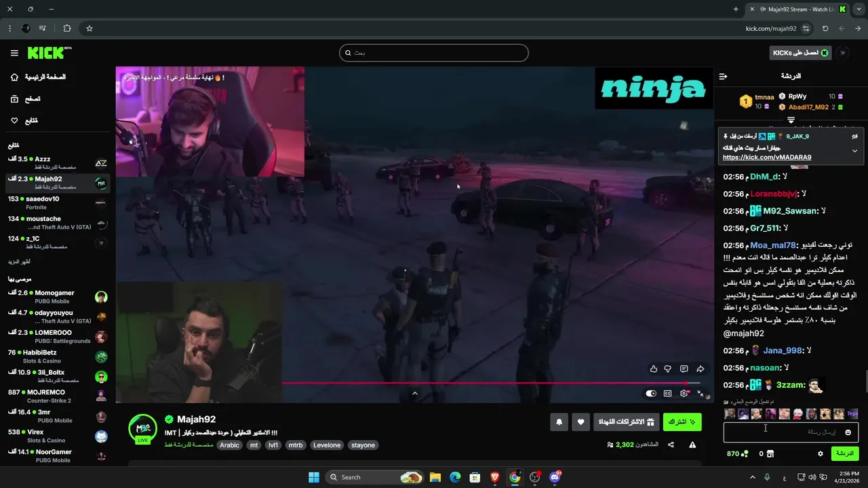Toggle closed captions CC on player
This screenshot has height=488, width=868.
coord(667,394)
